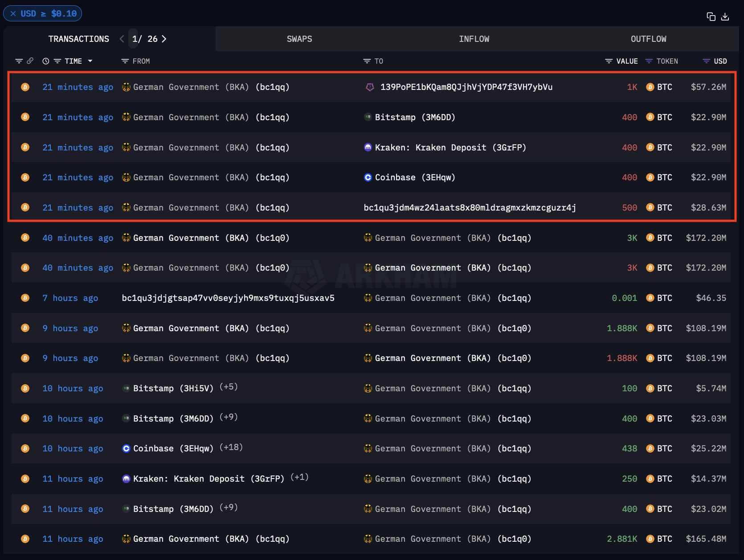Open Bitstamp (3M6DD) recipient in 22.90M row
744x560 pixels.
[415, 118]
